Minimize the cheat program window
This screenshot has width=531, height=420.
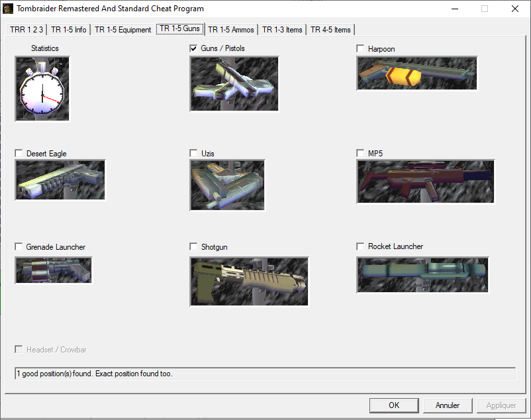[455, 9]
